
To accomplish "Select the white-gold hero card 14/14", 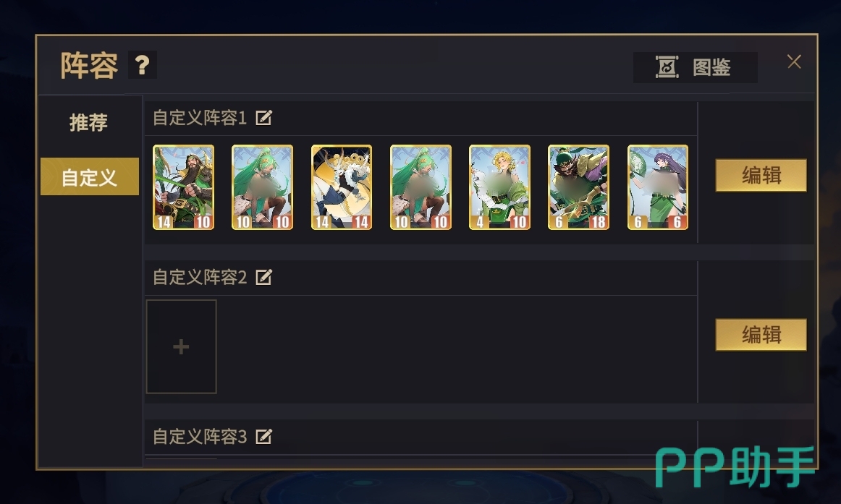I will coord(342,187).
